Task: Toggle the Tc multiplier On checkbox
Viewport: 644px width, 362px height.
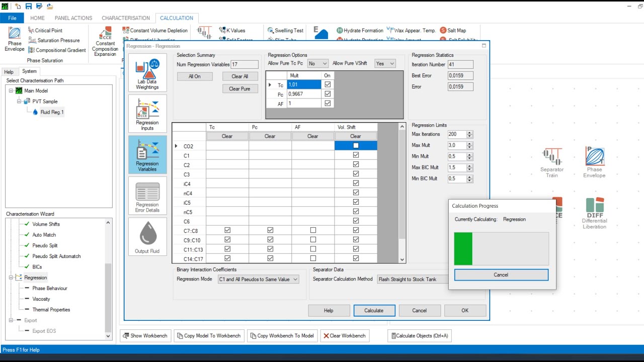Action: [x=328, y=85]
